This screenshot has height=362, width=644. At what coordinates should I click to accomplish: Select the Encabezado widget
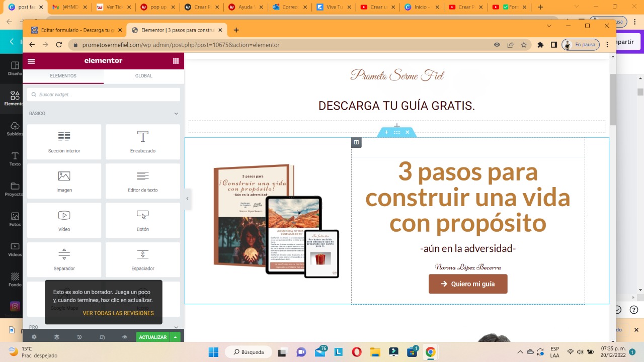click(143, 142)
